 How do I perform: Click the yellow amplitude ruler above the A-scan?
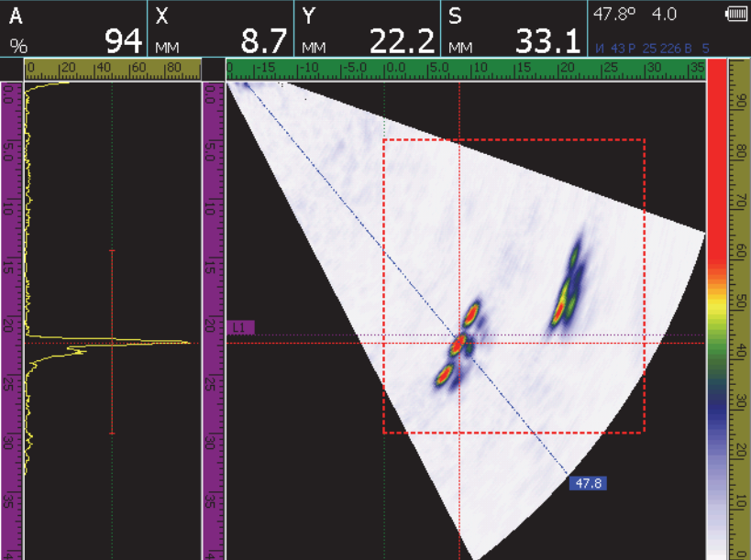(113, 69)
